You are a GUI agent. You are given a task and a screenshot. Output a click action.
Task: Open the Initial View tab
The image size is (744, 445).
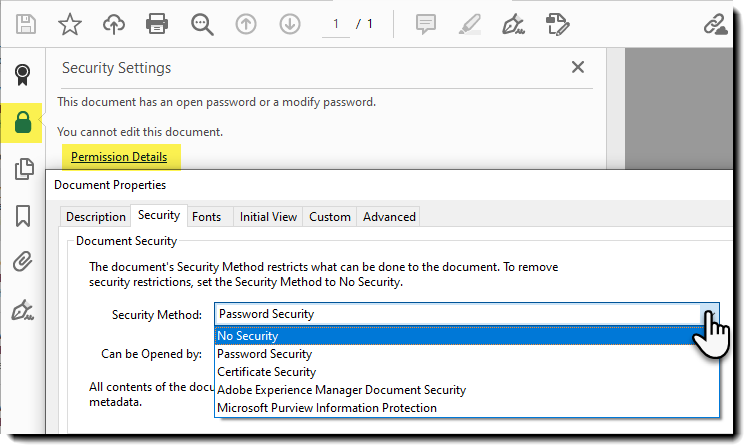268,216
